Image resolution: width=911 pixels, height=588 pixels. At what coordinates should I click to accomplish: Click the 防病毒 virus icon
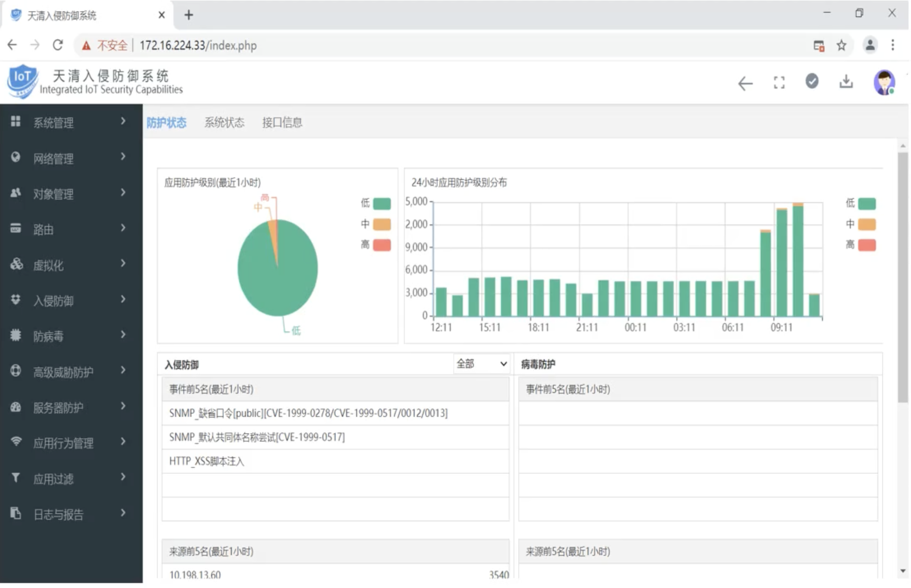[x=15, y=335]
